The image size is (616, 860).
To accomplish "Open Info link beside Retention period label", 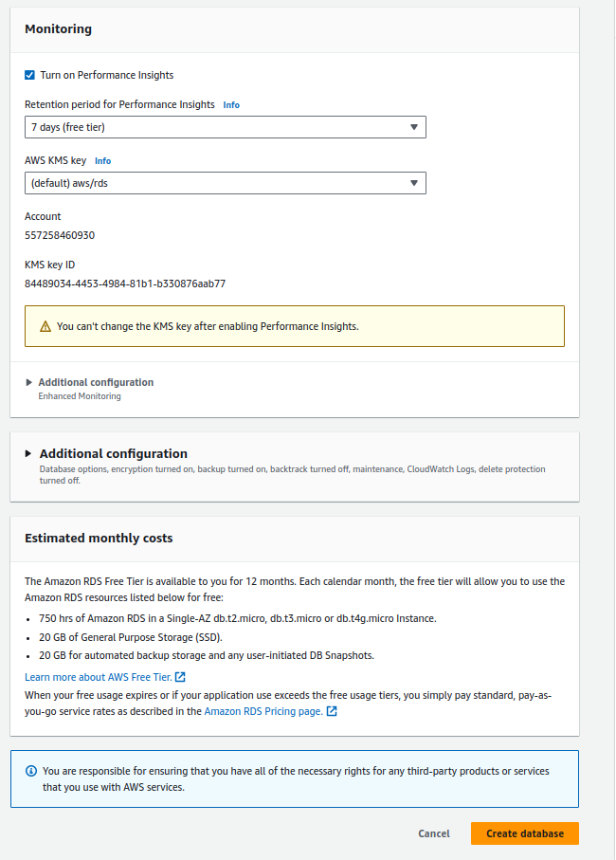I will [x=231, y=104].
